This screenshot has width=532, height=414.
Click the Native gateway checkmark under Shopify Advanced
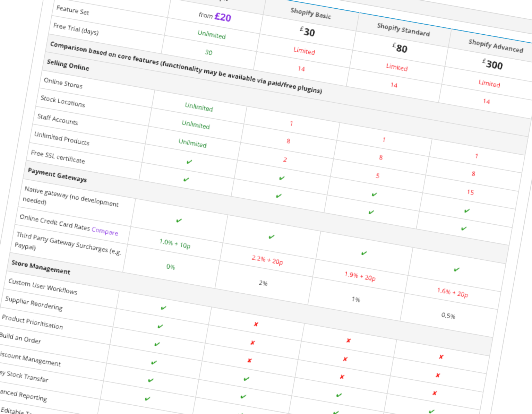tap(456, 269)
